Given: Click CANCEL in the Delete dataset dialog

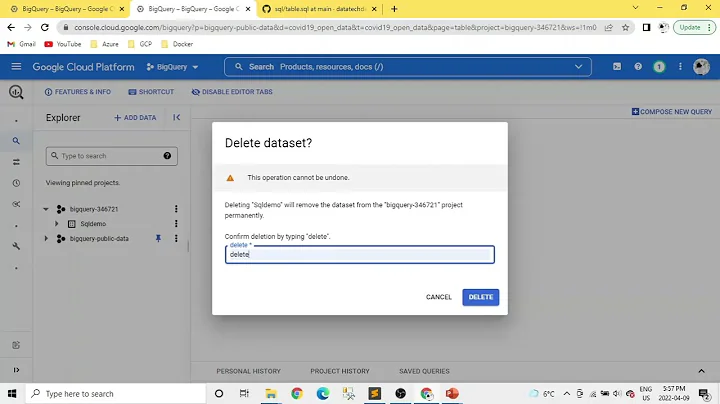Looking at the screenshot, I should tap(439, 297).
